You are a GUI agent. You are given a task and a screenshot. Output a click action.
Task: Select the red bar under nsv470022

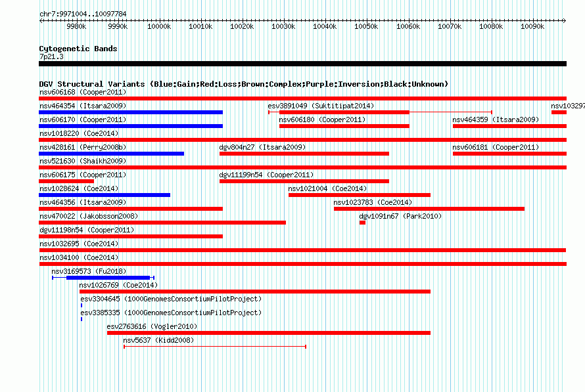pos(162,223)
